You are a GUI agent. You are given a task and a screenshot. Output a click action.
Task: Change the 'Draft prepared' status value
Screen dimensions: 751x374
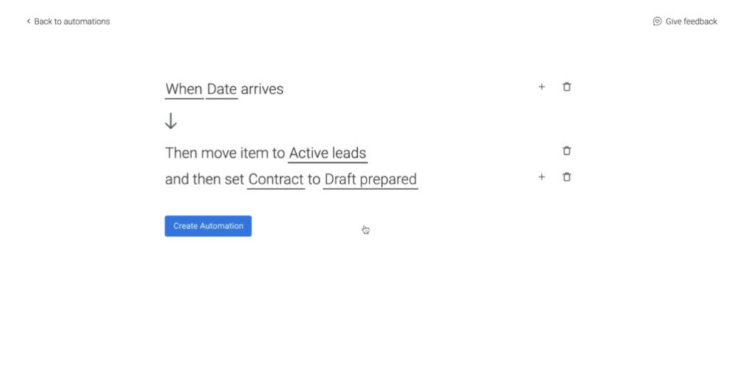tap(370, 179)
